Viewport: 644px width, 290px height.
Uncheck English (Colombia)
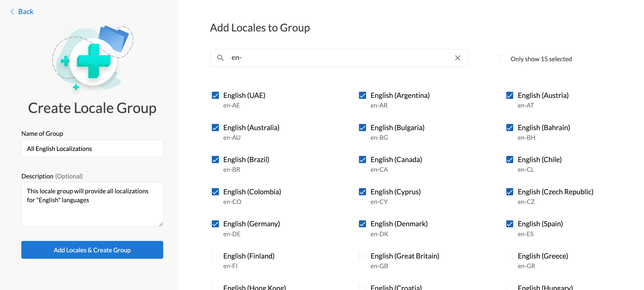coord(215,192)
